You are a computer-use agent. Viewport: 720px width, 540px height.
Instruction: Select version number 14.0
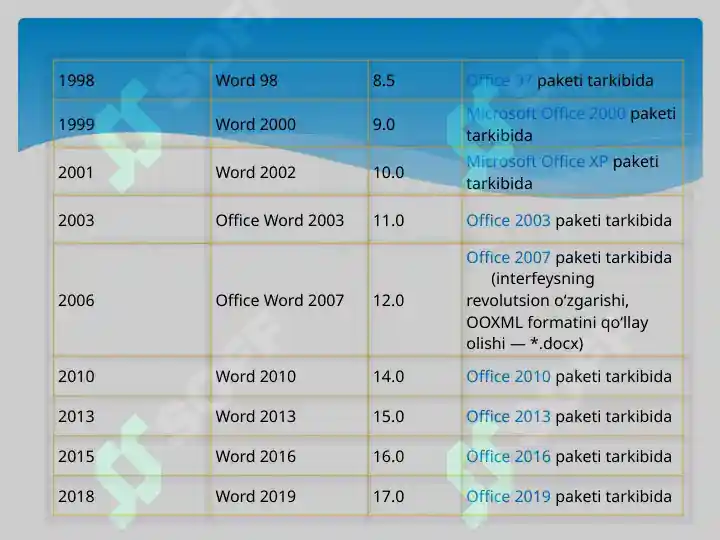[388, 377]
